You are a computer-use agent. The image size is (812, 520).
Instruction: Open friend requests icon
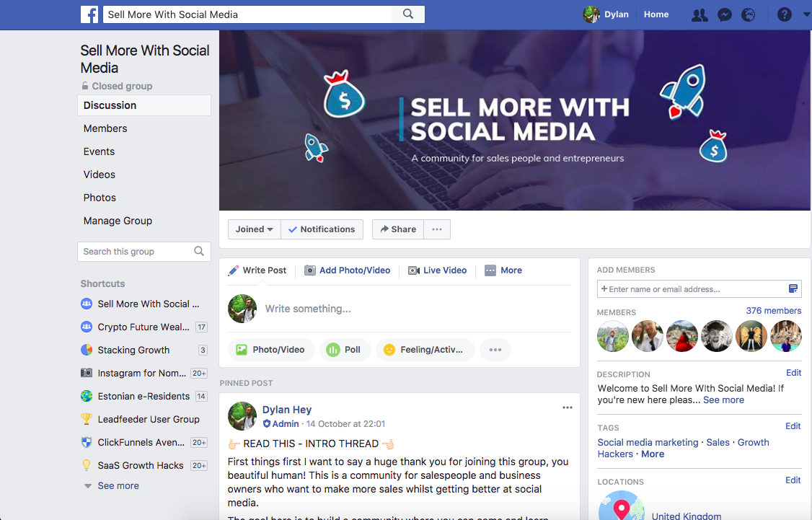pos(700,15)
